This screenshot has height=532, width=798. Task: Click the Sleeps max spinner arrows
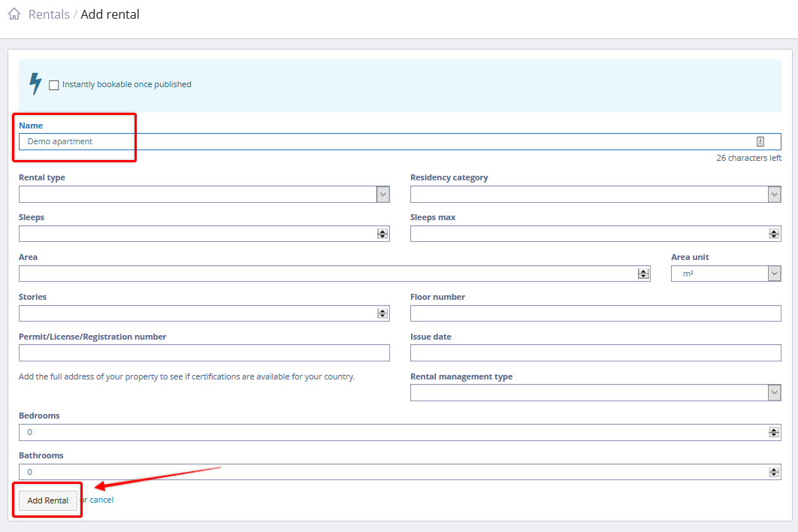pos(774,234)
